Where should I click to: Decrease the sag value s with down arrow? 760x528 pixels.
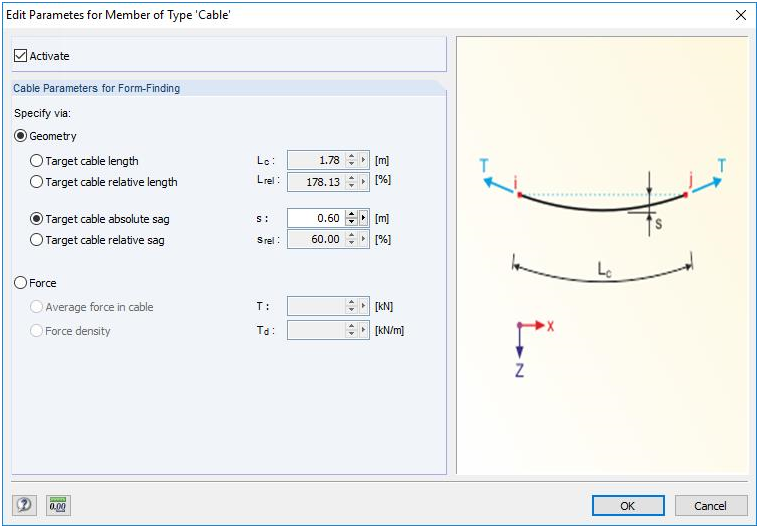(x=351, y=222)
